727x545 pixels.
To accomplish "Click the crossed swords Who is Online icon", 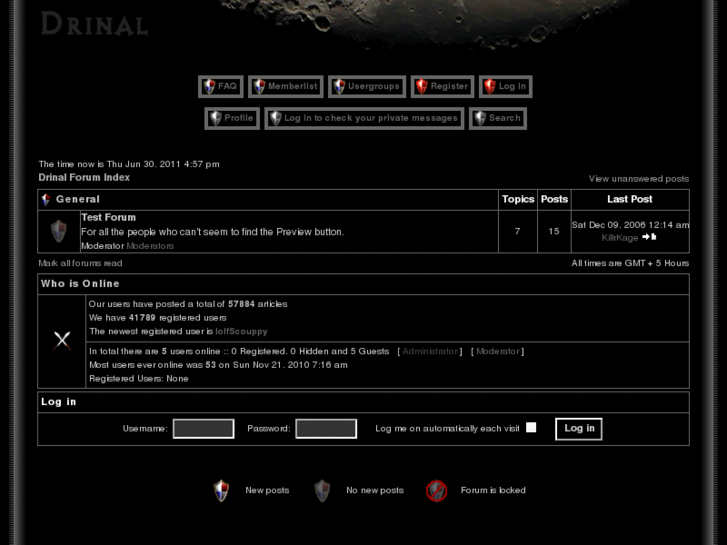I will click(x=62, y=341).
